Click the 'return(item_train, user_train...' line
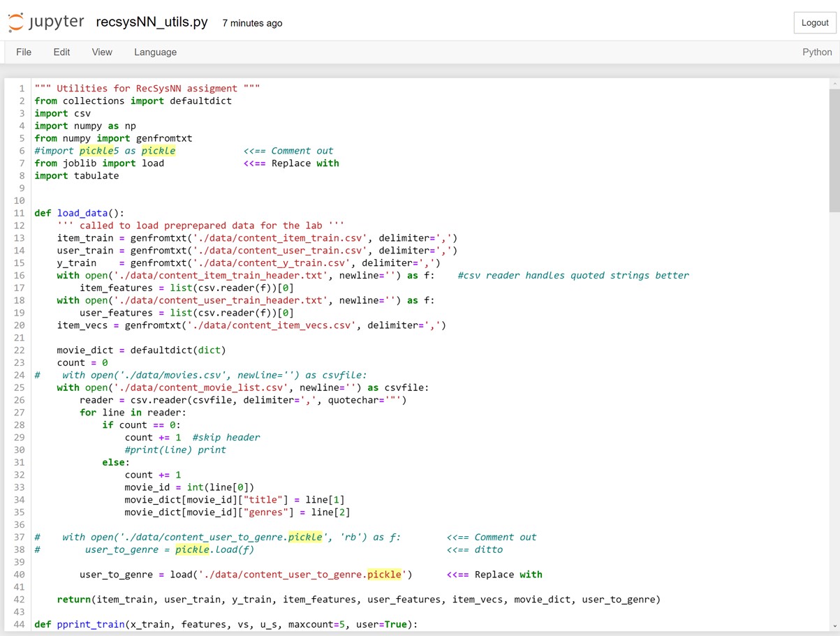The image size is (840, 636). pos(358,599)
